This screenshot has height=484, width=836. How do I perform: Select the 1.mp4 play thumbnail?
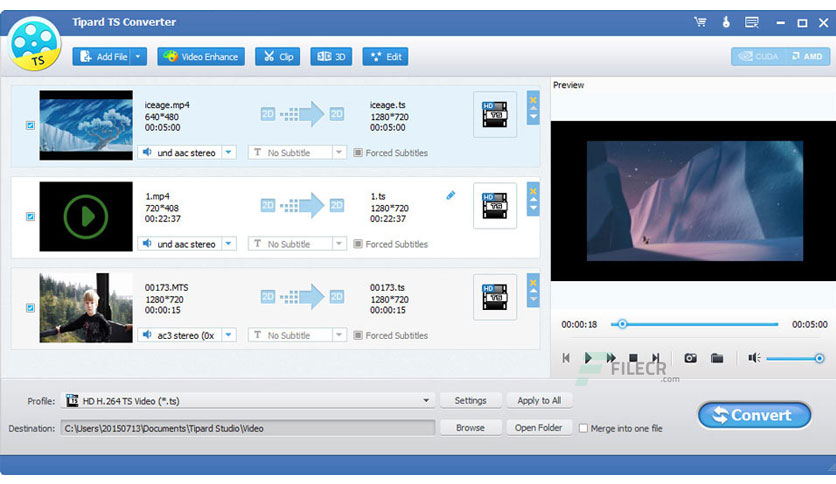click(86, 216)
